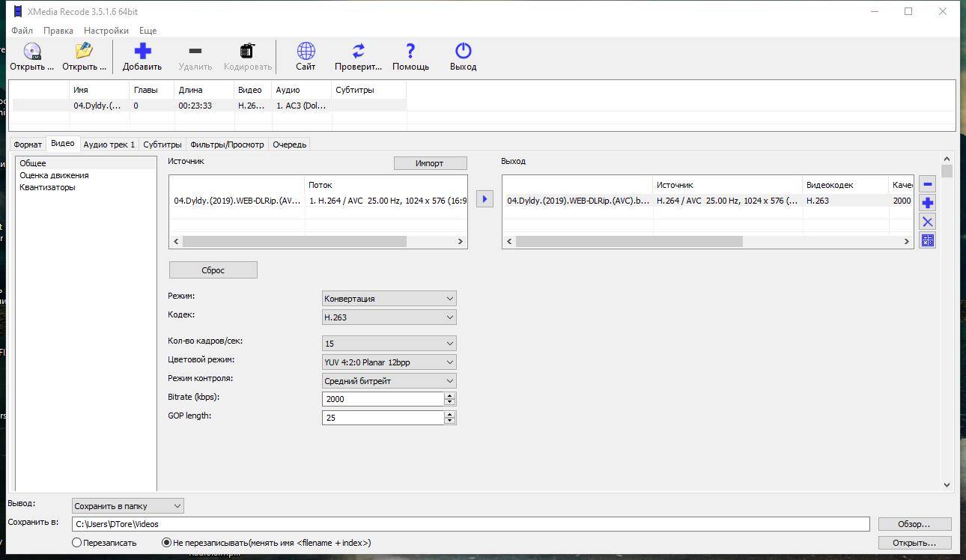Click the GOP length field showing 25
966x560 pixels.
[383, 418]
